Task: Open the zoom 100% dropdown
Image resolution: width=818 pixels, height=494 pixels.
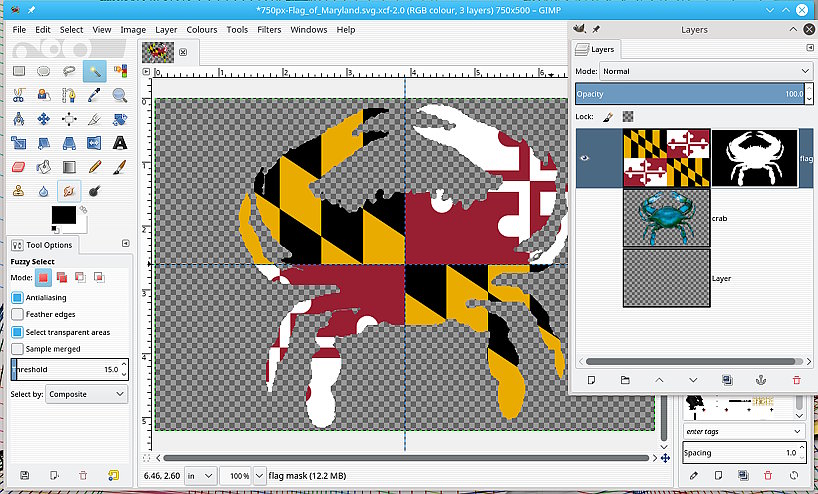Action: [x=259, y=476]
